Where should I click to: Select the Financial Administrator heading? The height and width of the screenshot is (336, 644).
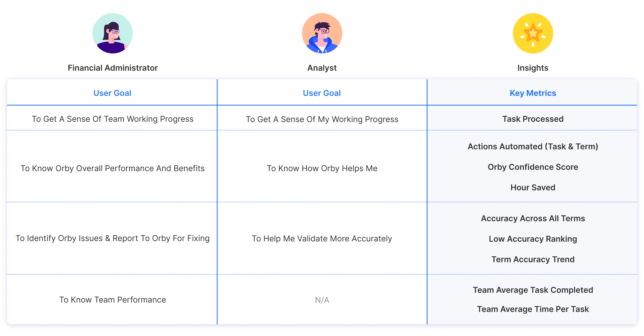(113, 68)
